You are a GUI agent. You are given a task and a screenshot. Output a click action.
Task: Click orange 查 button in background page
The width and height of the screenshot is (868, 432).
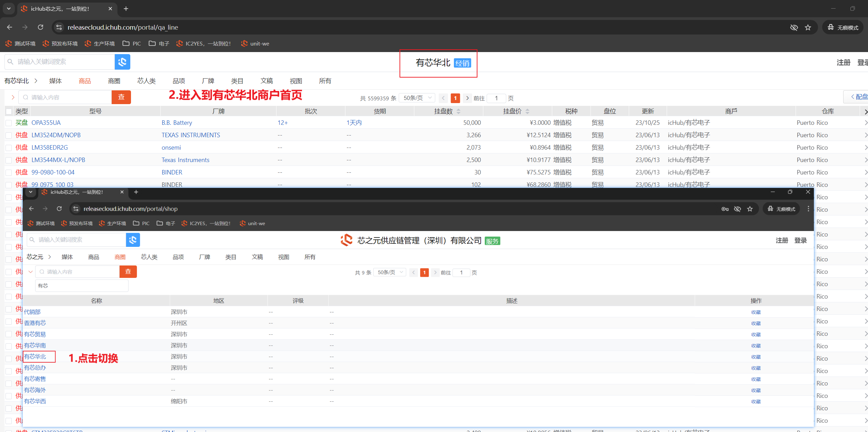point(121,97)
